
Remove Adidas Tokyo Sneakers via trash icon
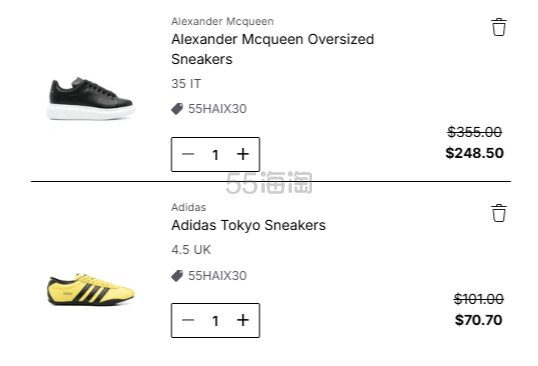499,213
